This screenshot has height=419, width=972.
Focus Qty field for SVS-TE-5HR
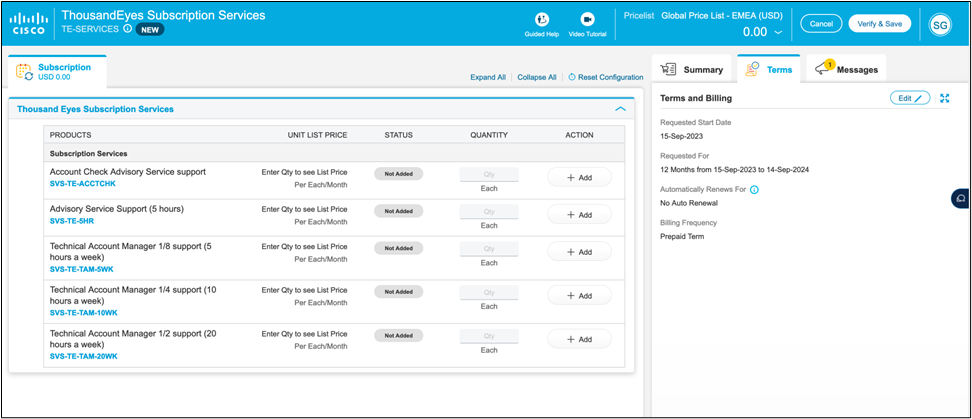pyautogui.click(x=489, y=212)
